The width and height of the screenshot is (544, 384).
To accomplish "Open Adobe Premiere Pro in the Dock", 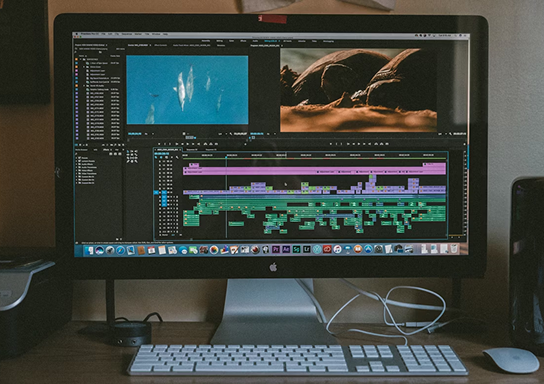I will [x=276, y=249].
